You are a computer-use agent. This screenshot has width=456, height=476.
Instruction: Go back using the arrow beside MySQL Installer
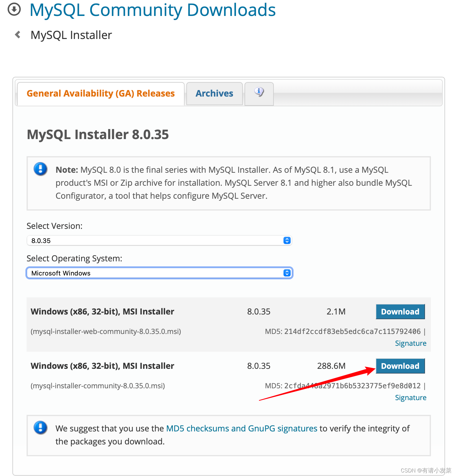click(x=18, y=35)
